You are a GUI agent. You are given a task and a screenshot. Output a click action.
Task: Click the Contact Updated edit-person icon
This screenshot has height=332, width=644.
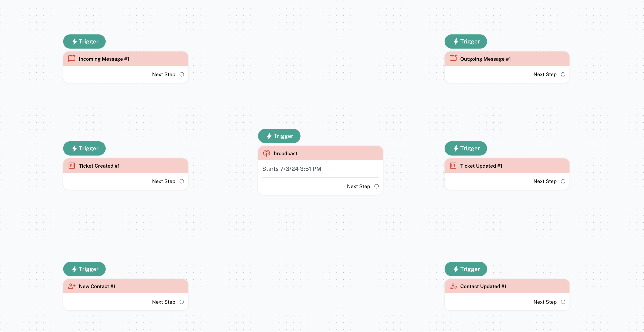[453, 286]
